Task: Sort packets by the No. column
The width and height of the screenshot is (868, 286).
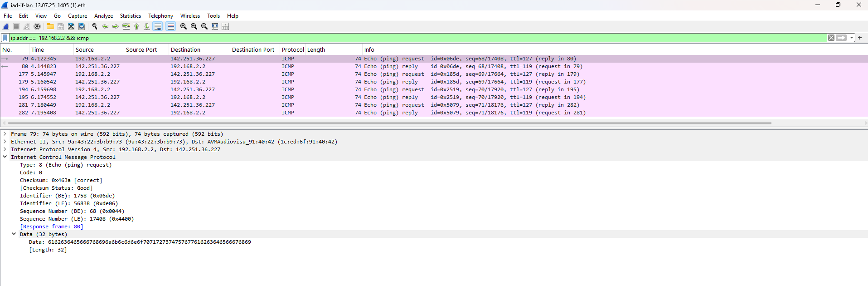Action: click(15, 49)
